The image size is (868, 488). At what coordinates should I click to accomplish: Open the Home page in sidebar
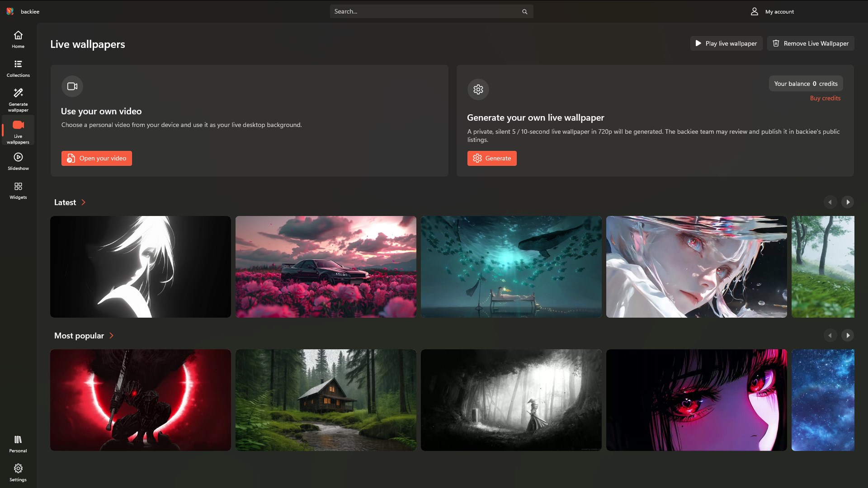click(x=18, y=40)
